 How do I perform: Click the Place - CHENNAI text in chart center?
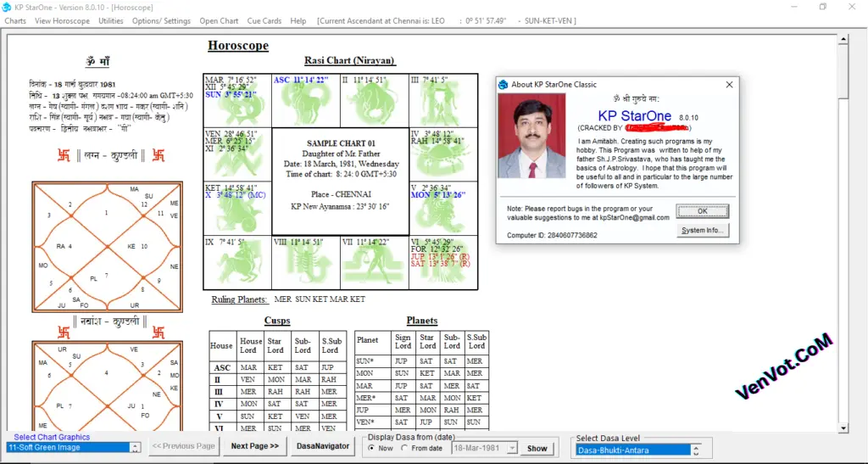341,194
